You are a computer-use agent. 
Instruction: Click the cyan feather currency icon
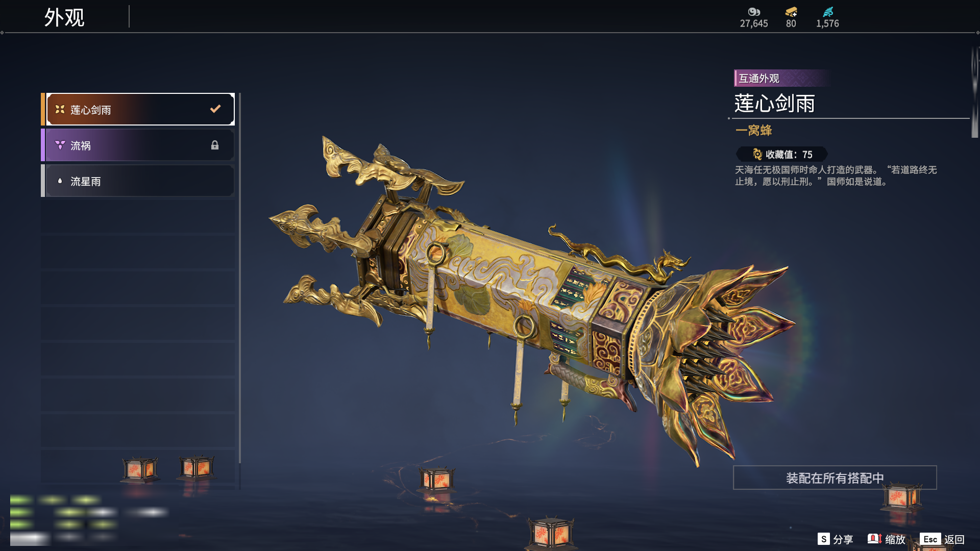point(828,12)
